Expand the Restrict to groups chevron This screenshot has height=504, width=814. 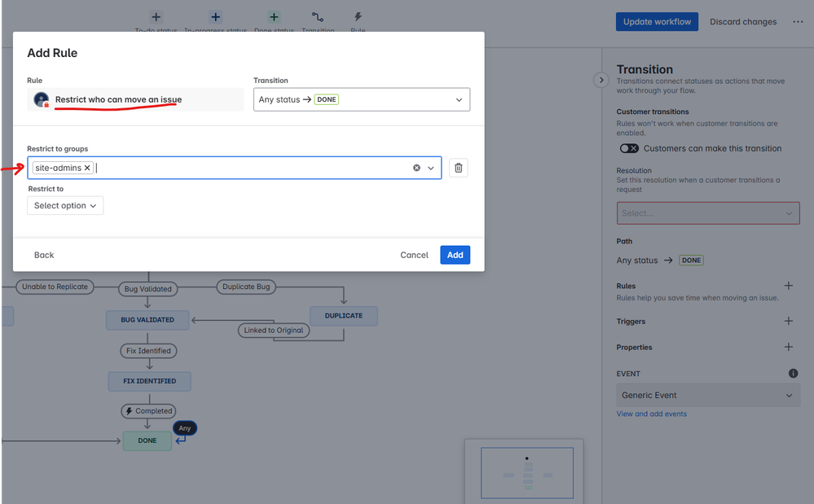(x=431, y=168)
